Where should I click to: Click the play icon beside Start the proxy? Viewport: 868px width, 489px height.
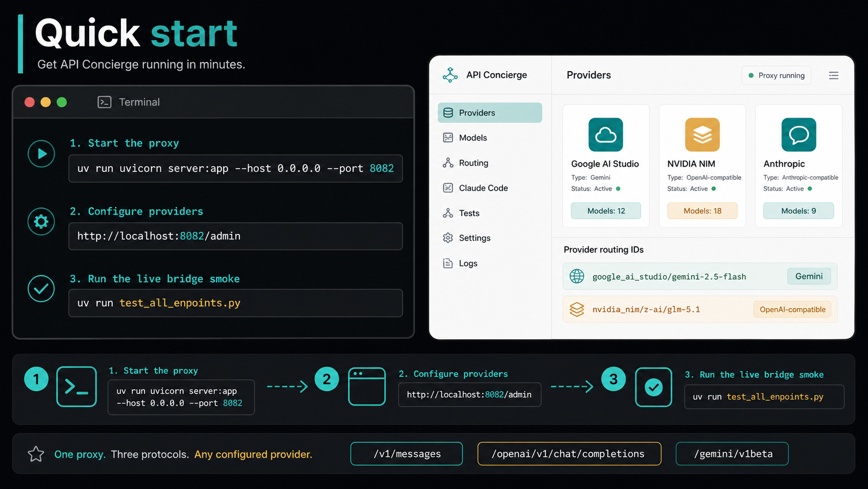[x=41, y=153]
